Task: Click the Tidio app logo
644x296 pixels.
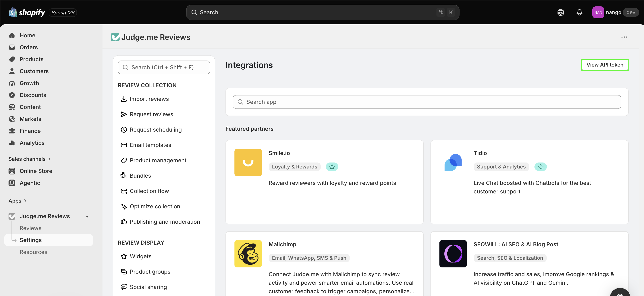Action: coord(453,163)
